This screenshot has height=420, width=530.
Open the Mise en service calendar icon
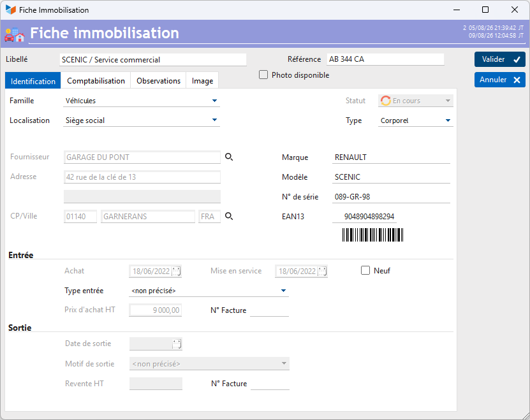(x=322, y=271)
